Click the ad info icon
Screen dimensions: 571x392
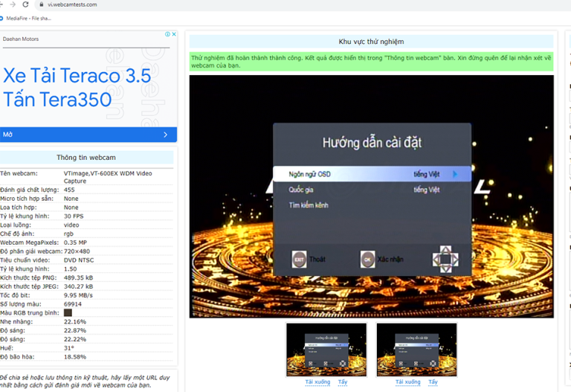click(x=167, y=34)
